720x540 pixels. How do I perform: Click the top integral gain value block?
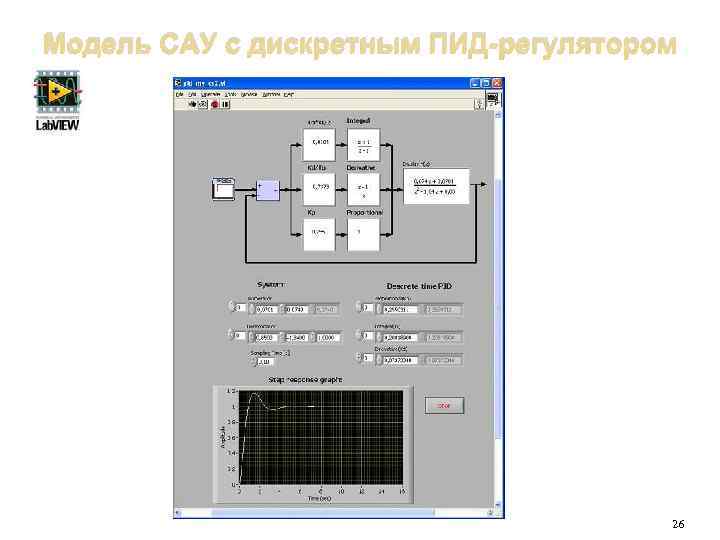click(x=320, y=145)
